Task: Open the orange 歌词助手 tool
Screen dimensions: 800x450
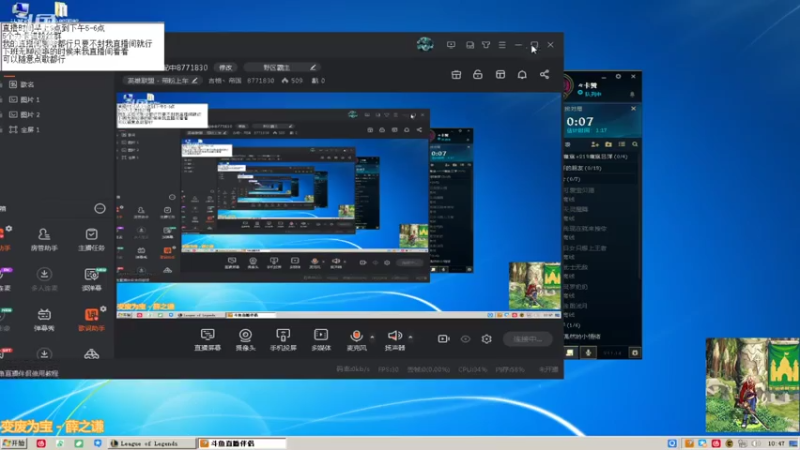Action: [x=91, y=320]
